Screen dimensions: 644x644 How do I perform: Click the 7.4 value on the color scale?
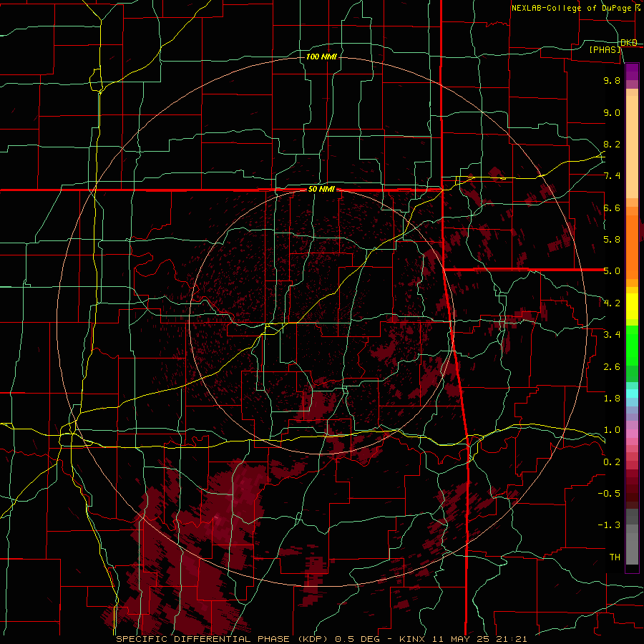coord(612,176)
